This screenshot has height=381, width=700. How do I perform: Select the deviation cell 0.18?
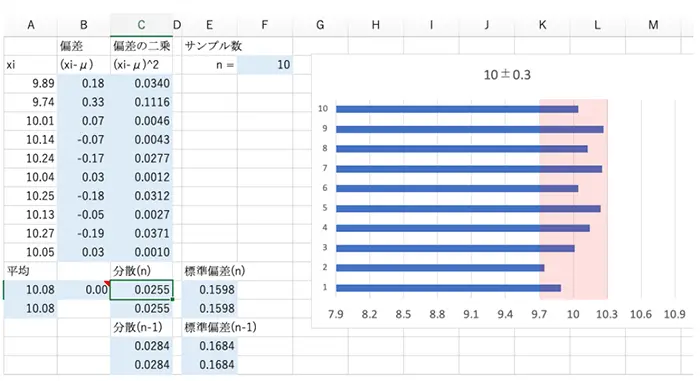[x=83, y=84]
